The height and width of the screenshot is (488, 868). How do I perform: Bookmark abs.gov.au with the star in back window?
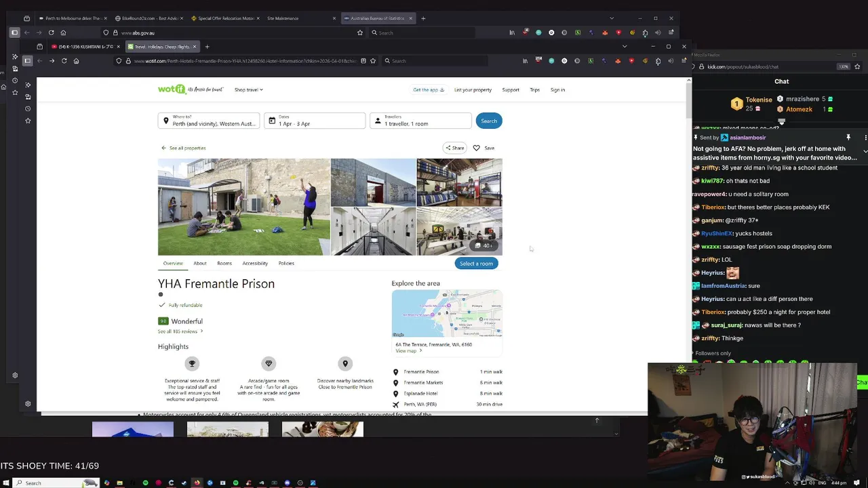coord(359,33)
